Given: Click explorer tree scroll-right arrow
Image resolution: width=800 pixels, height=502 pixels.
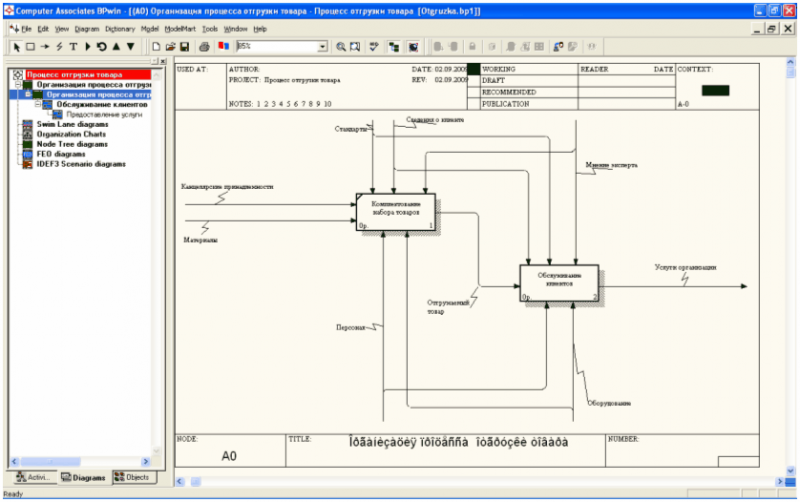Looking at the screenshot, I should click(x=145, y=462).
